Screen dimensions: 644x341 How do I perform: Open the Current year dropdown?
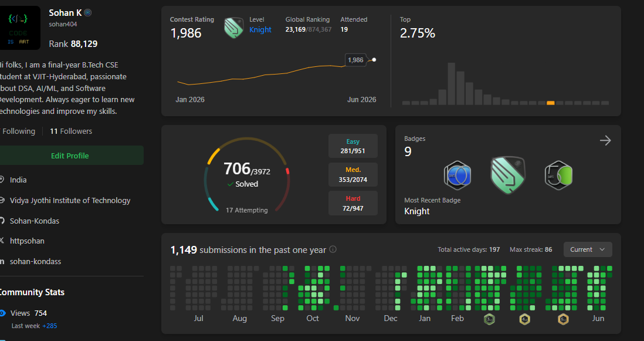[588, 249]
